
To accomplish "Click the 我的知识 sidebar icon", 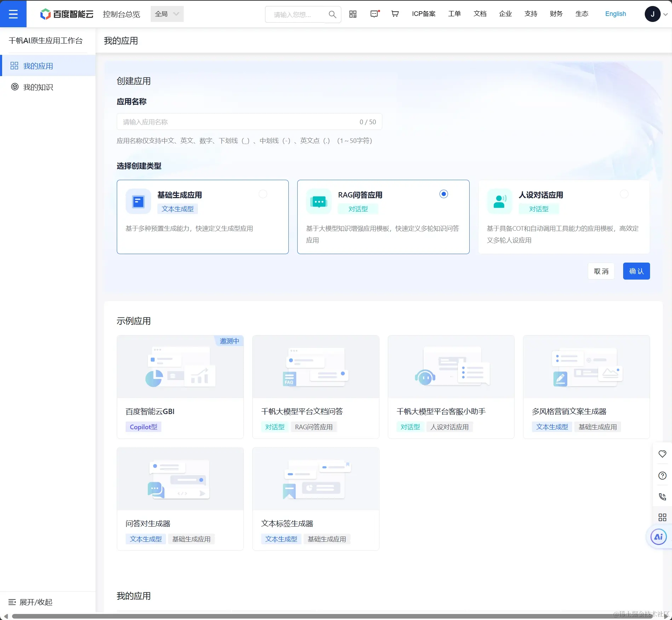I will (15, 87).
